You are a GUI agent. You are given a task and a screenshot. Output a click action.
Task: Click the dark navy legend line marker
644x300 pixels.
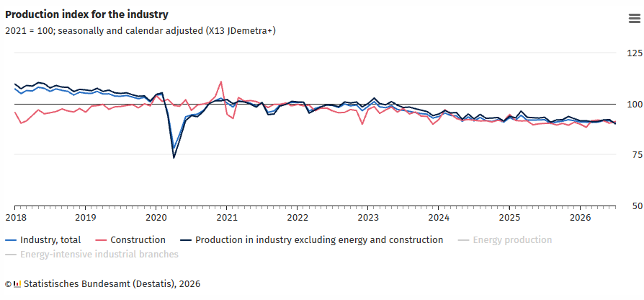[x=186, y=240]
